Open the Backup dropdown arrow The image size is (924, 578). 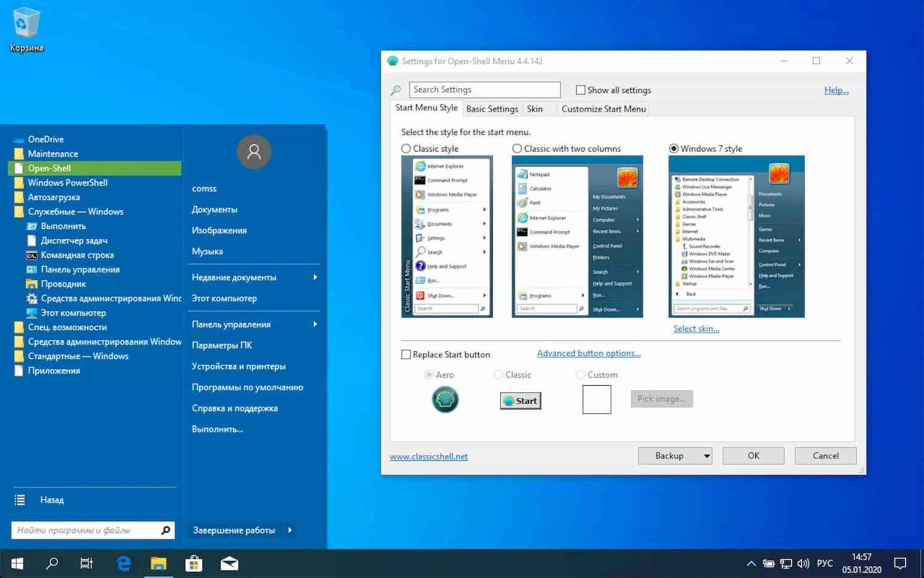pyautogui.click(x=707, y=456)
